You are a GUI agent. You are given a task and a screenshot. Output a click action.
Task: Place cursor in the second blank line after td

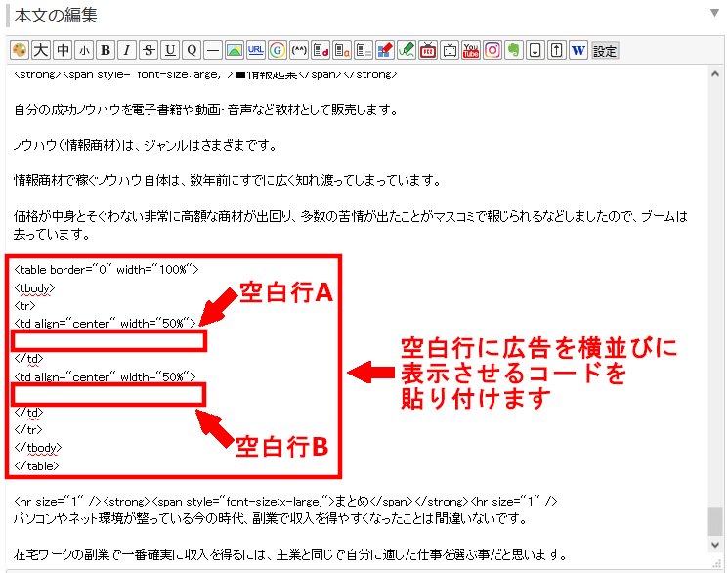click(108, 394)
